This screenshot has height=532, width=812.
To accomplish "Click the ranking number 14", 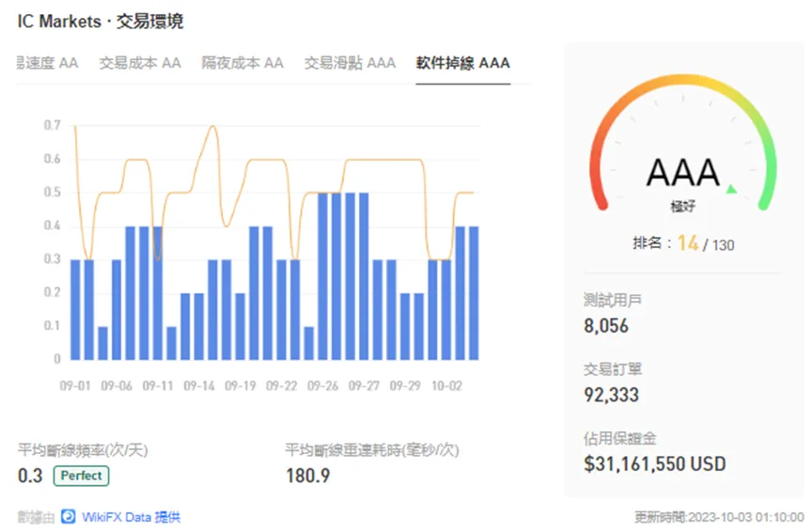I will click(x=688, y=243).
